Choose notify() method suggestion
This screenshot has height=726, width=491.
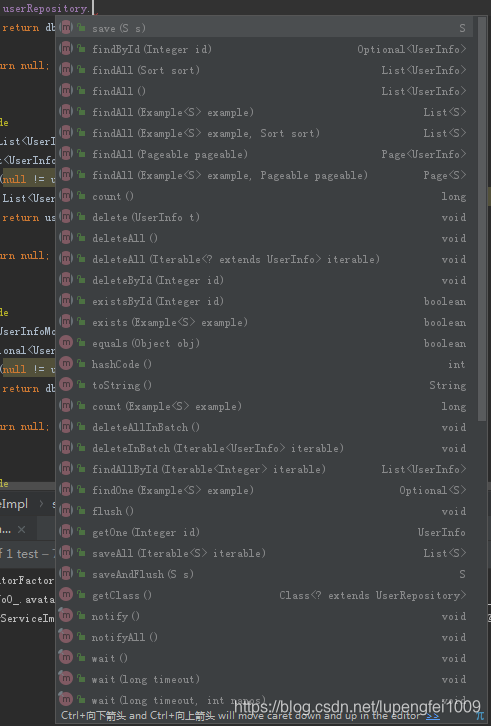point(264,616)
